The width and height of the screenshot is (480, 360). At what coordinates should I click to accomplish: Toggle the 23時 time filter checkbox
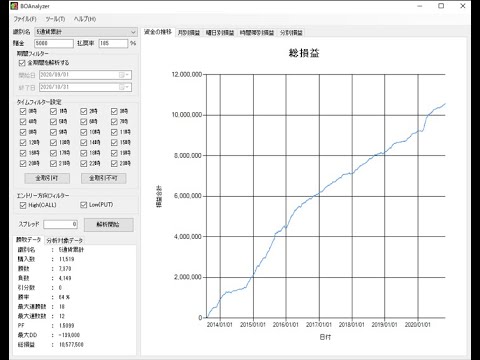[114, 164]
